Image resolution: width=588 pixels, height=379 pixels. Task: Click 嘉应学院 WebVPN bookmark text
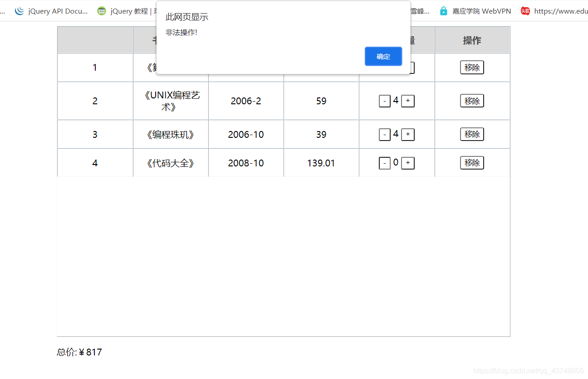(481, 11)
